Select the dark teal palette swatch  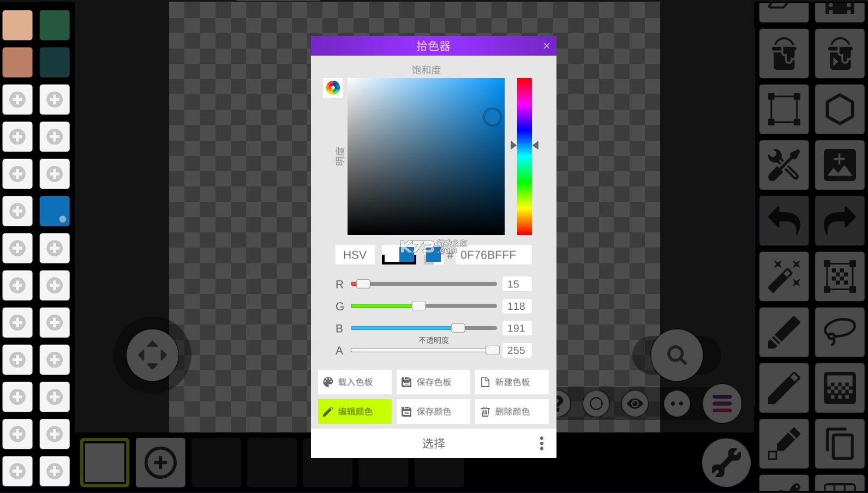pos(55,62)
